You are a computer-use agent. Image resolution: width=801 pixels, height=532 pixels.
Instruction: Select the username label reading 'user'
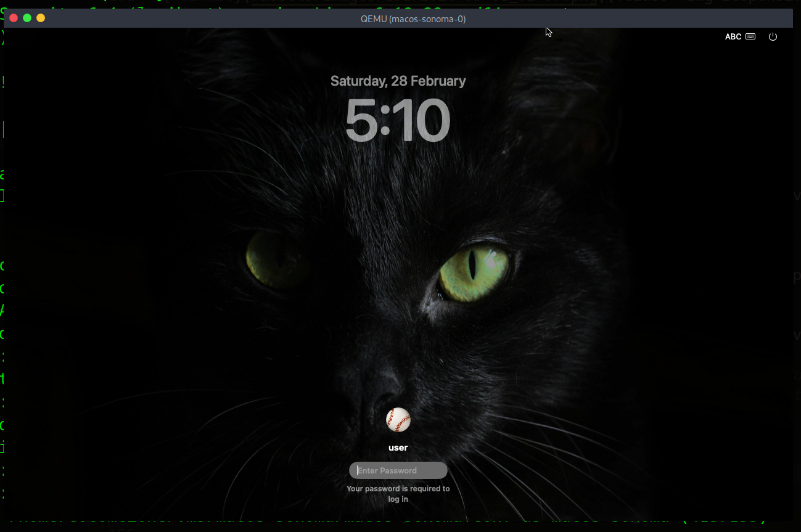pos(398,447)
